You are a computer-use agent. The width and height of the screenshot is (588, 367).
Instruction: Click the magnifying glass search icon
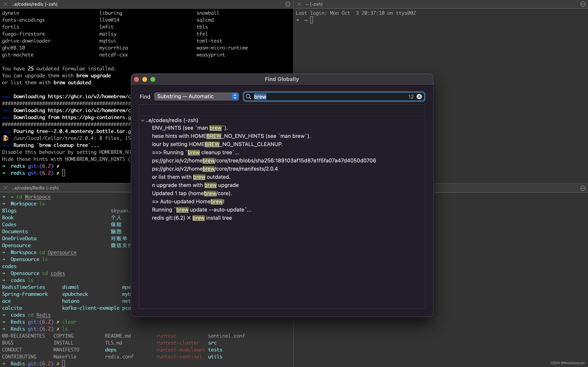coord(248,97)
